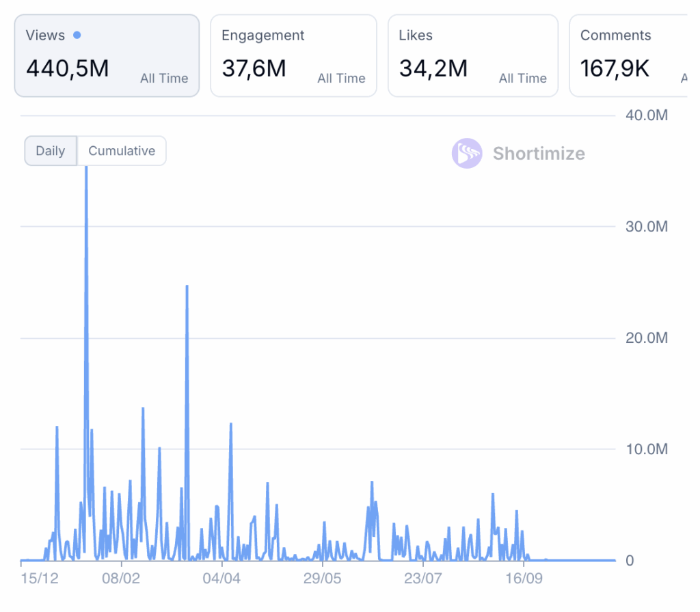Screen dimensions: 700x612
Task: Click the 29/05 date axis label
Action: click(x=322, y=579)
